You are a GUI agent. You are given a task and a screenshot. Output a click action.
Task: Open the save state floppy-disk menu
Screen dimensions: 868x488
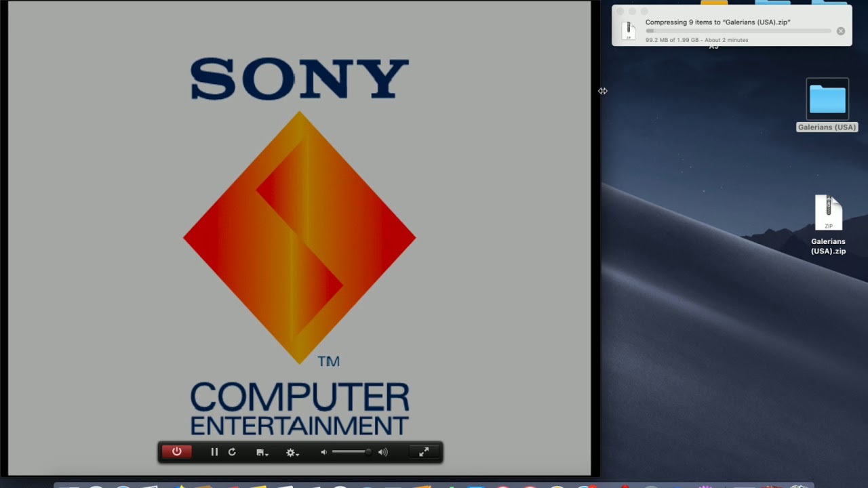[x=262, y=453]
